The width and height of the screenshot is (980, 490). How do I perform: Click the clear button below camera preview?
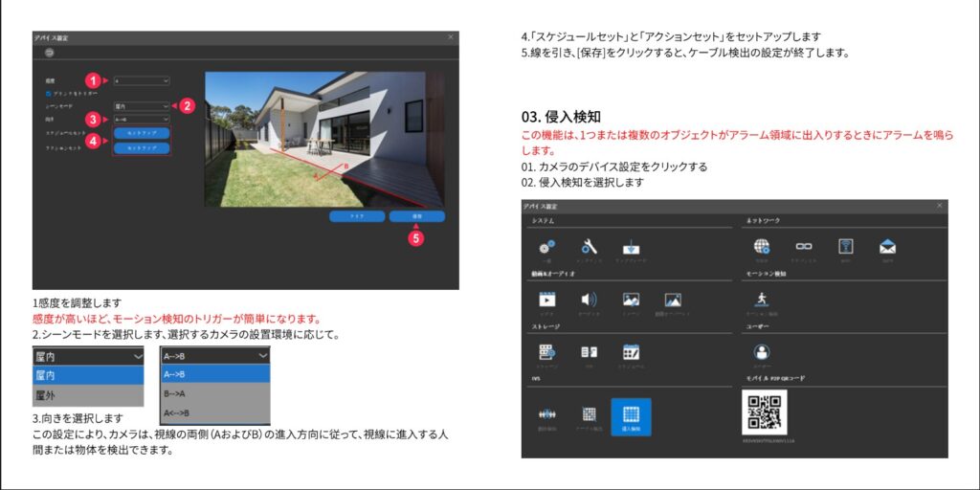[x=357, y=217]
